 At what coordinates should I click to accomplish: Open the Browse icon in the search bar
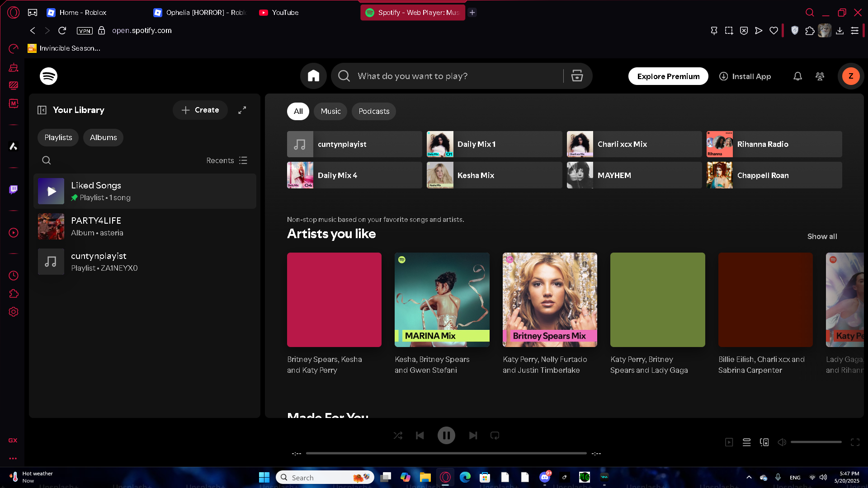[577, 76]
